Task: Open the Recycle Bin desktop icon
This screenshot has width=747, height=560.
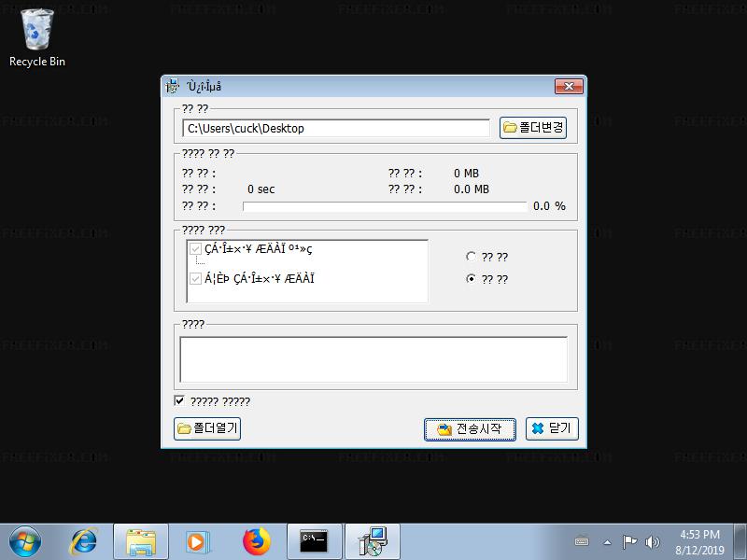Action: pos(37,37)
